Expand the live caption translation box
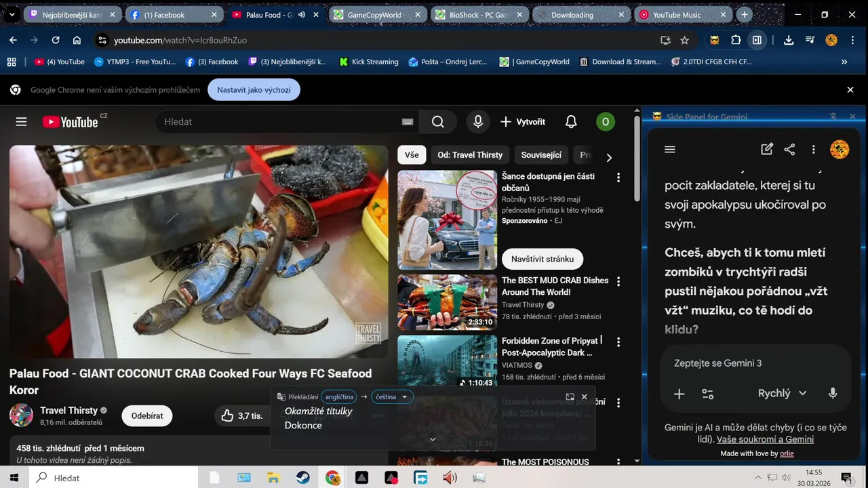 tap(570, 396)
